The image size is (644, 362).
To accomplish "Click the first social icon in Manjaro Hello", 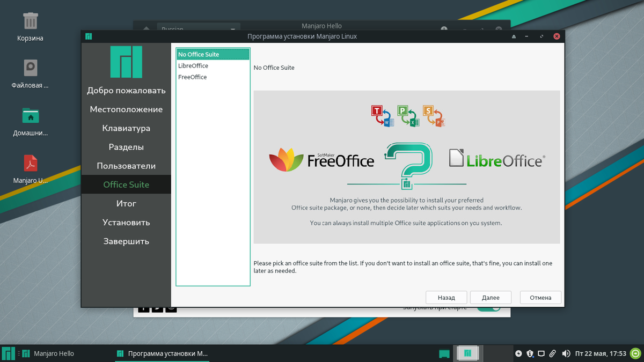I will [x=144, y=309].
